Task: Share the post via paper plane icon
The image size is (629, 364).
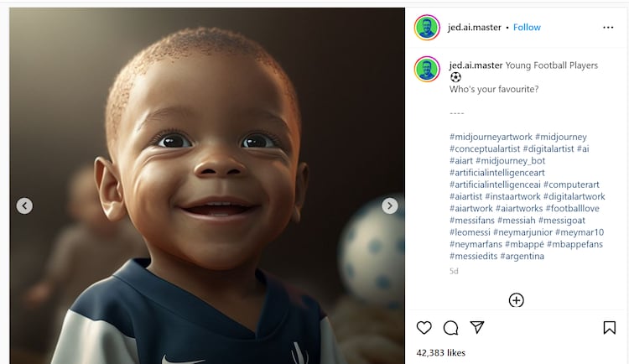Action: (x=476, y=327)
